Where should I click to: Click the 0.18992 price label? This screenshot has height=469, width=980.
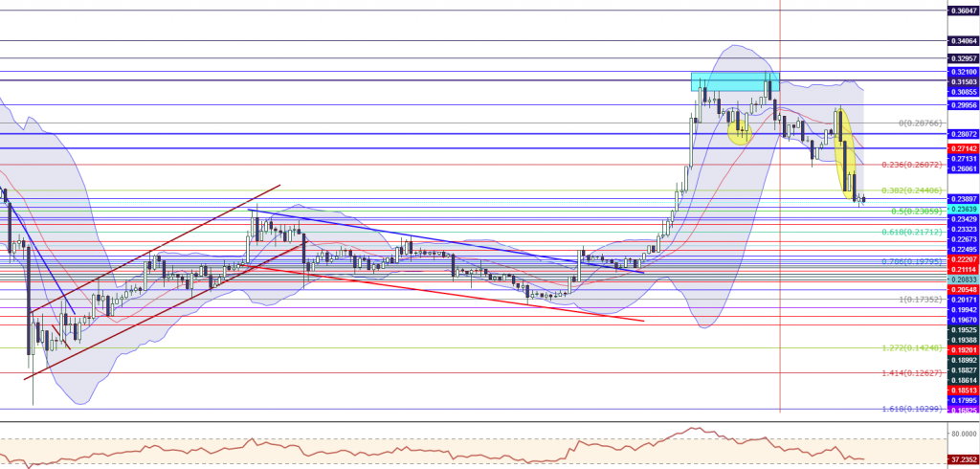(x=964, y=360)
